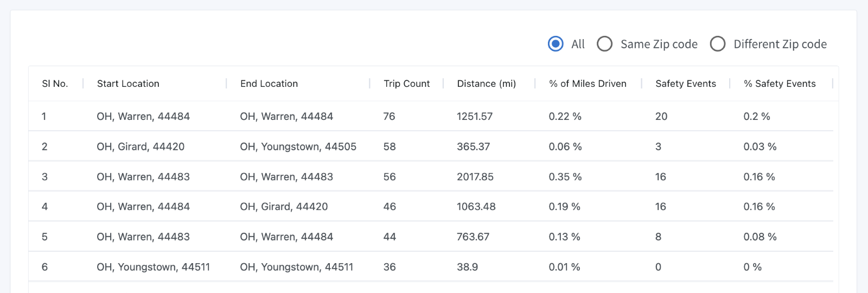The height and width of the screenshot is (293, 868).
Task: Click the Safety Events column header
Action: [686, 84]
